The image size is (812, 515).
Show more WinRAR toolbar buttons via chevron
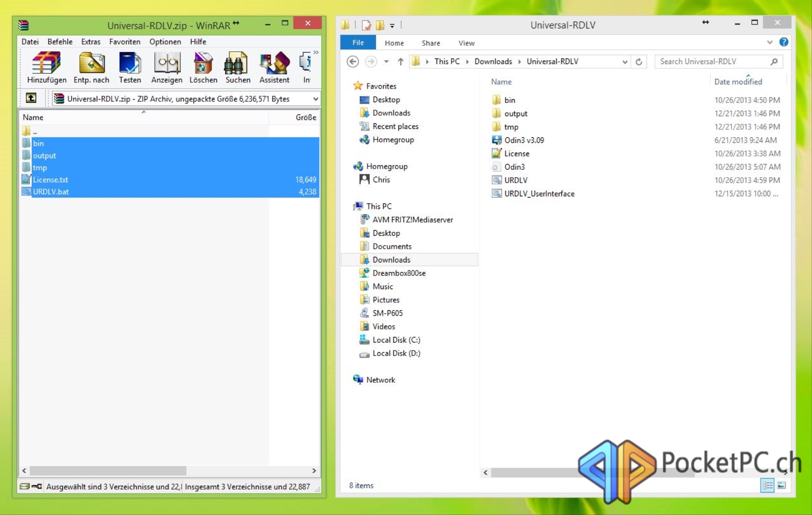(x=316, y=53)
